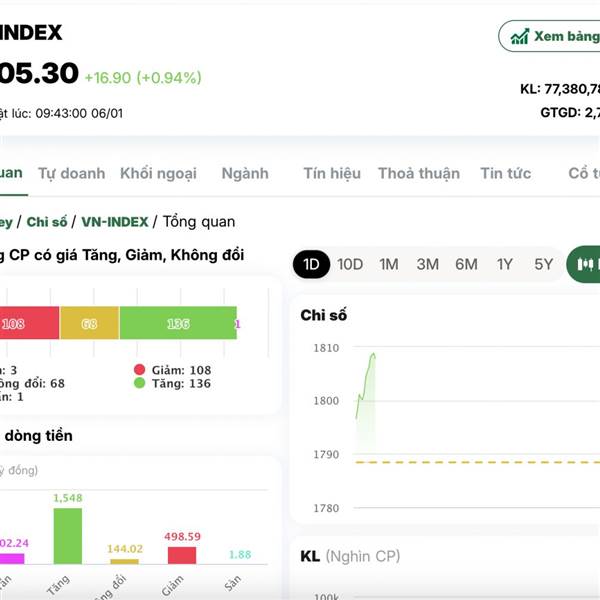Open the Khối ngoại tab
Viewport: 600px width, 600px height.
coord(158,173)
